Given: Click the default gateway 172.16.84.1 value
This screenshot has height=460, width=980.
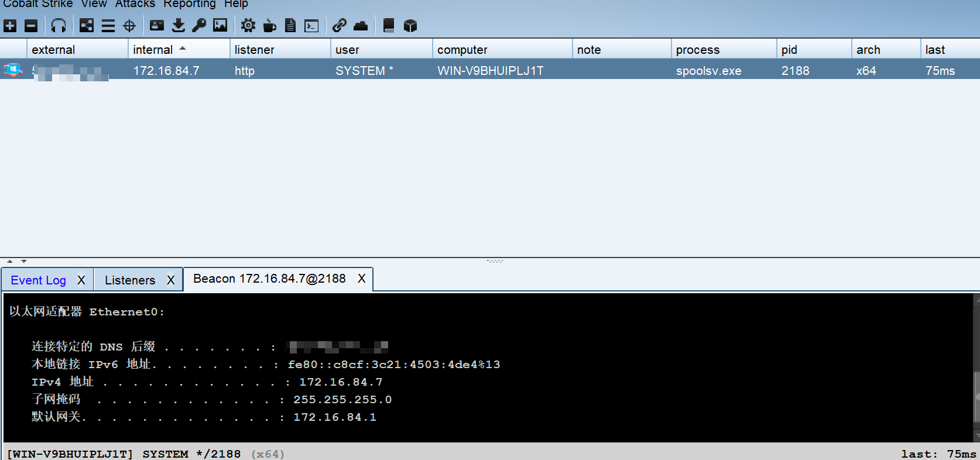Looking at the screenshot, I should [335, 417].
